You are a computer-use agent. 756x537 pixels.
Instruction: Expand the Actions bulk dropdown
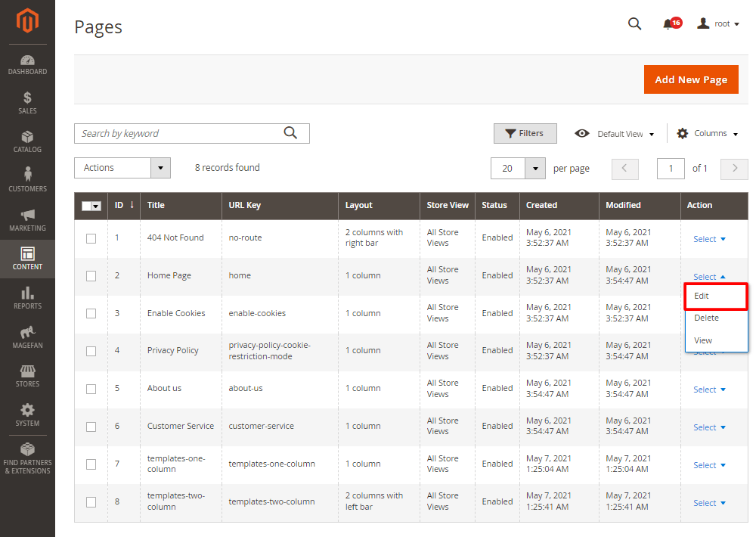point(122,168)
